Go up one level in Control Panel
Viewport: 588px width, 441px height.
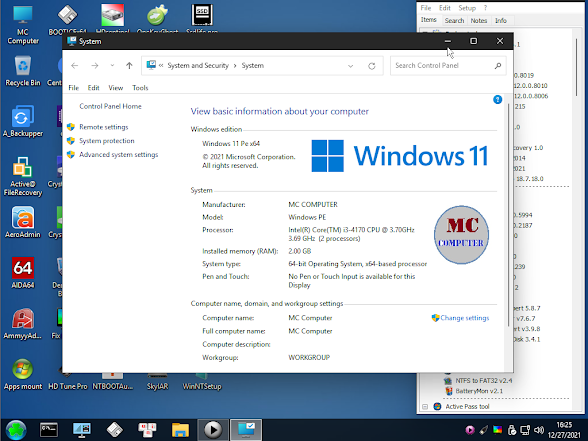click(x=129, y=66)
